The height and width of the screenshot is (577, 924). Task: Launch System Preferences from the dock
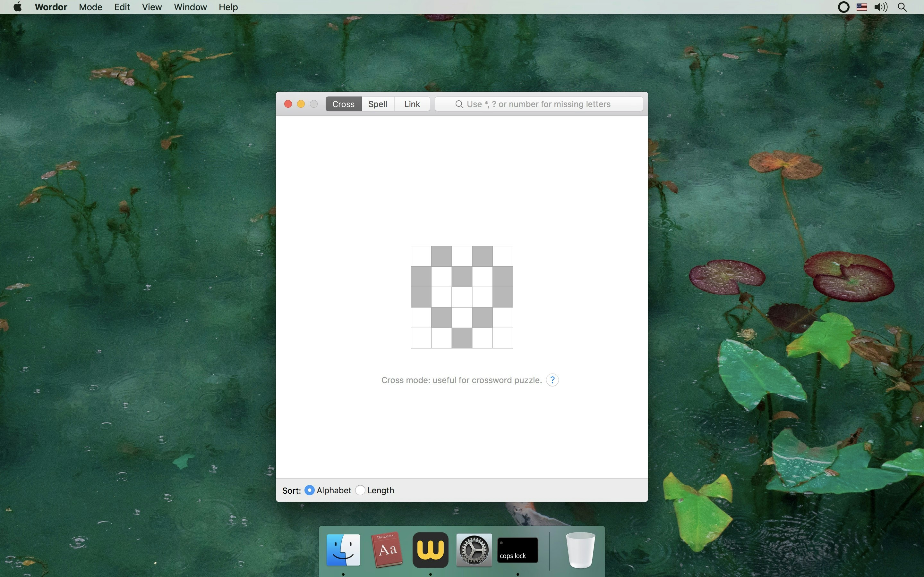click(474, 550)
